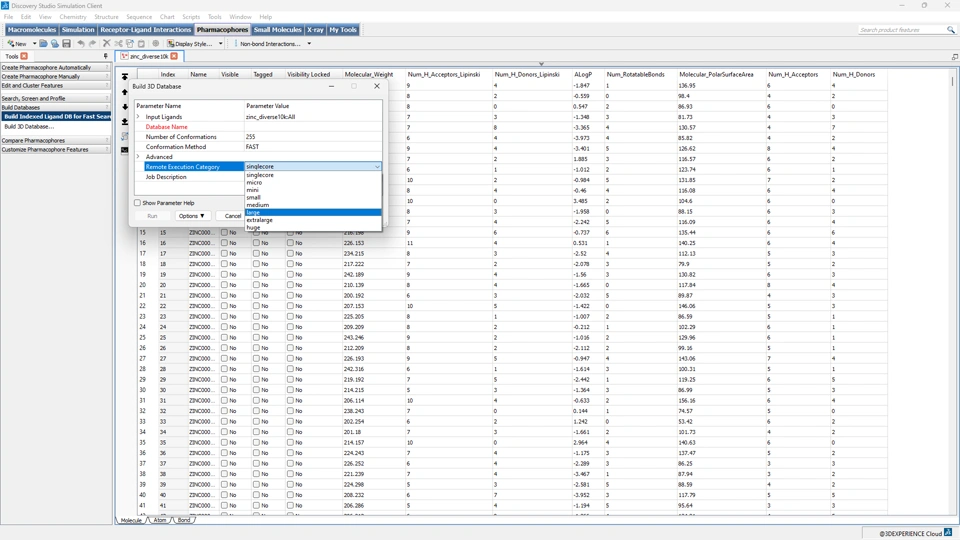Viewport: 960px width, 540px height.
Task: Click the 3DEXPERIENCE Cloud status icon
Action: 948,533
